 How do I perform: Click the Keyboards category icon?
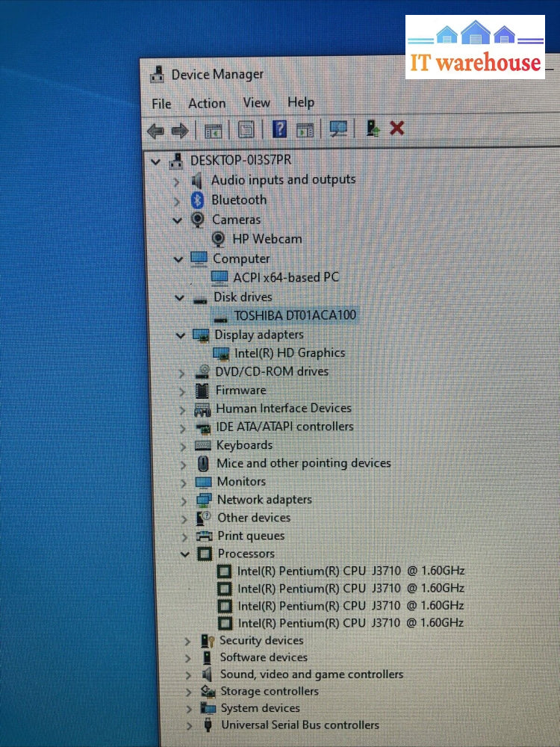click(x=203, y=445)
